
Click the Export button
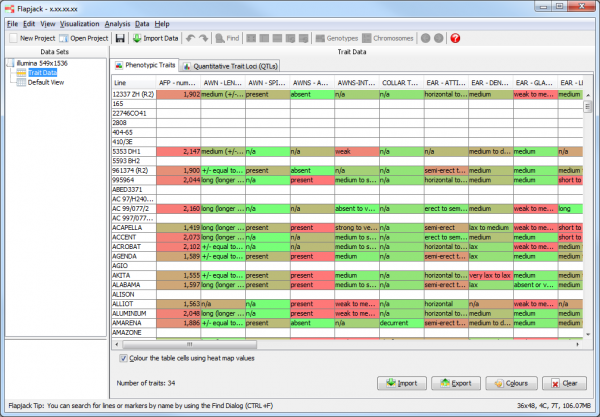tap(456, 383)
